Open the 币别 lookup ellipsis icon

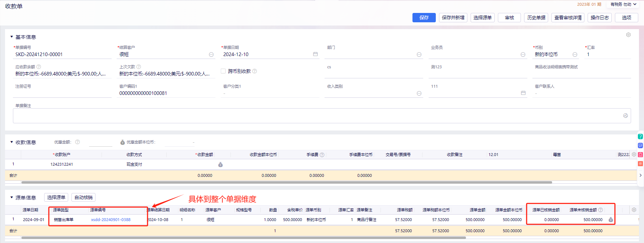click(575, 55)
